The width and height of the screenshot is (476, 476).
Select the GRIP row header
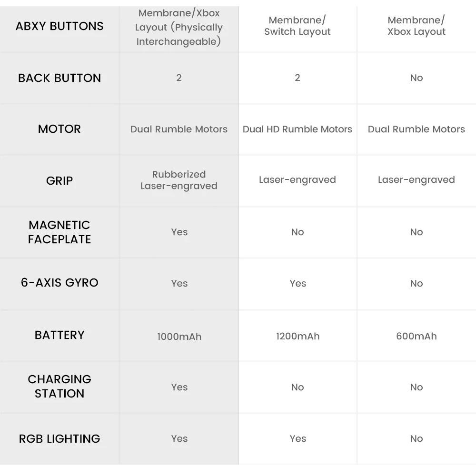[59, 181]
